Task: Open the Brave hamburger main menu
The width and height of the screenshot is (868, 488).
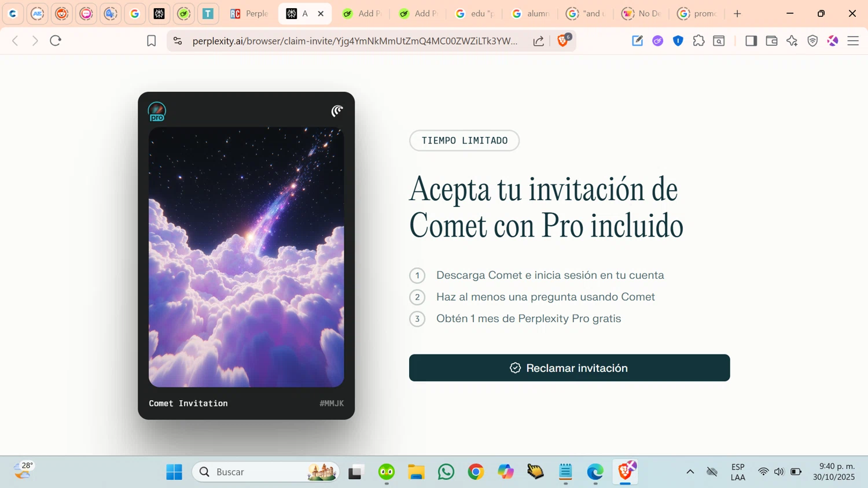Action: [x=853, y=40]
